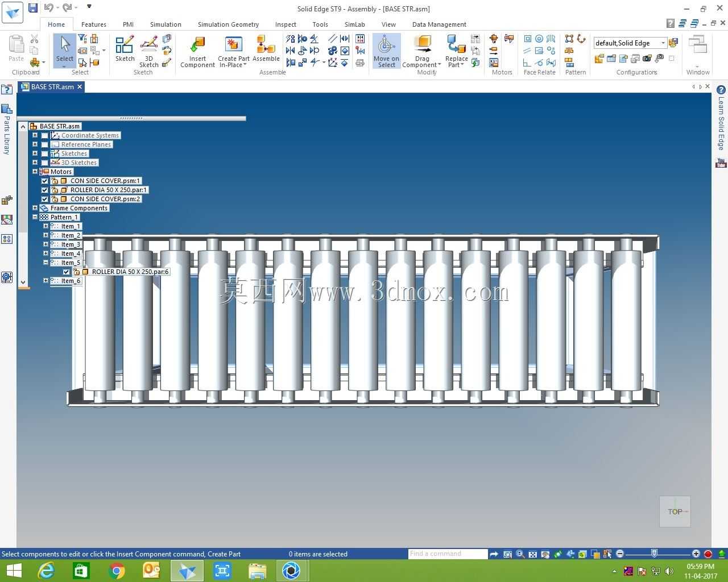This screenshot has height=582, width=728.
Task: Expand the Motors tree node
Action: pos(35,172)
